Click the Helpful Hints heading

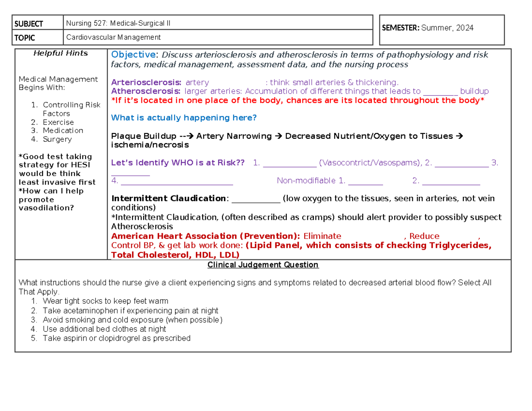(x=60, y=53)
